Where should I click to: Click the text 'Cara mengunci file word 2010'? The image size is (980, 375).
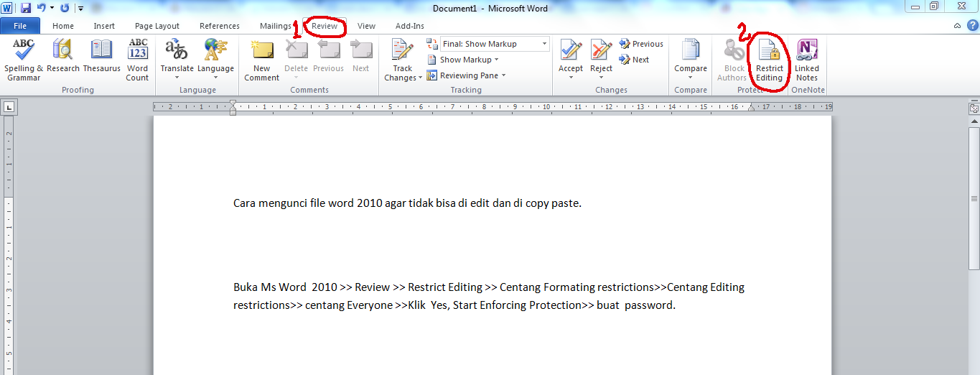[x=308, y=203]
